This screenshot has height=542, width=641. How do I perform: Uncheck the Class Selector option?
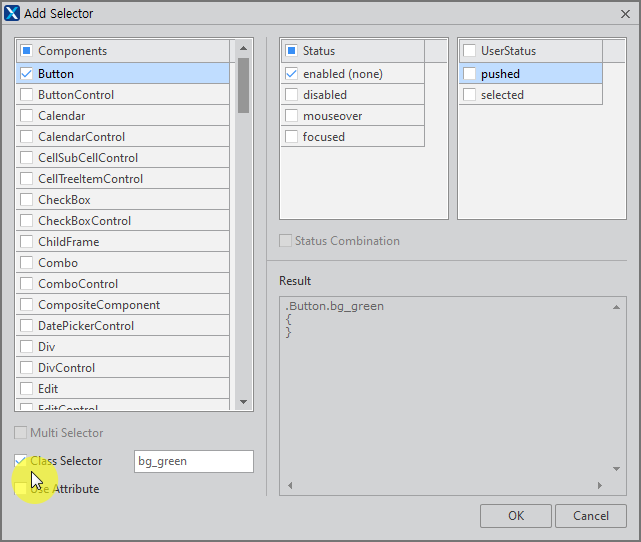click(x=21, y=461)
